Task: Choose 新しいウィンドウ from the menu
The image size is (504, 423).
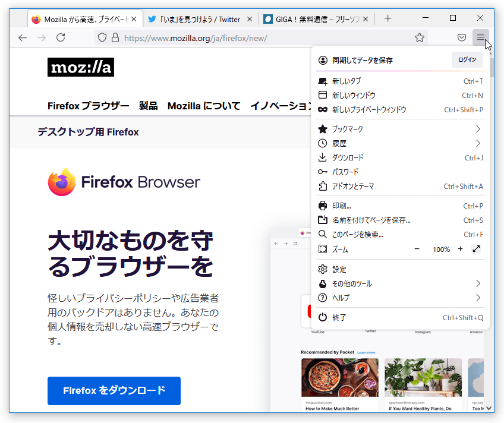Action: 401,96
